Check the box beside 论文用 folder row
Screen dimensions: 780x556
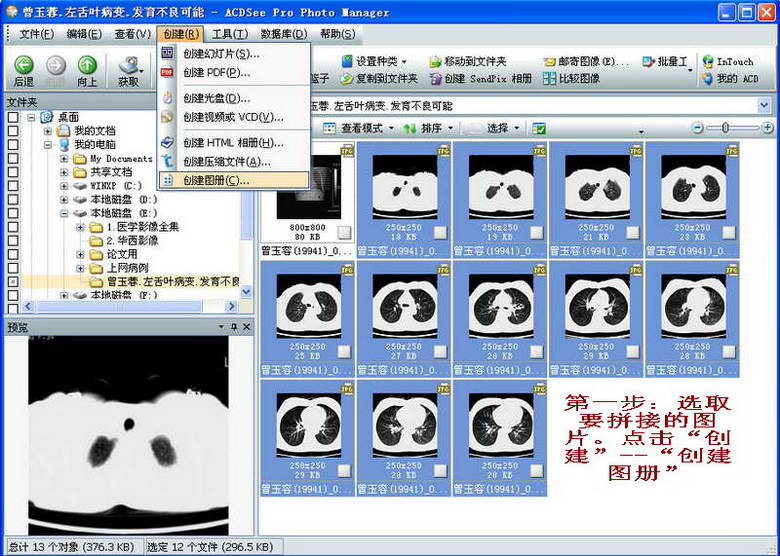[x=13, y=254]
